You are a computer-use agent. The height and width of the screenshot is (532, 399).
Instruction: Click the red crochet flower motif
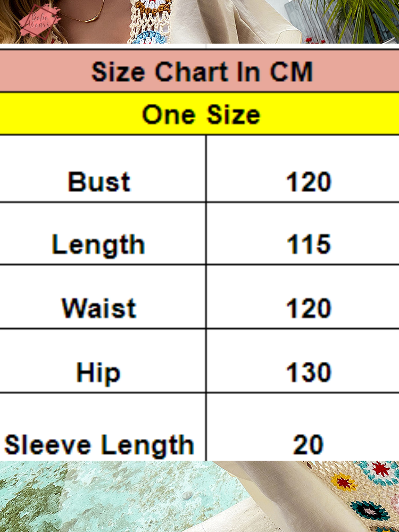(x=381, y=469)
